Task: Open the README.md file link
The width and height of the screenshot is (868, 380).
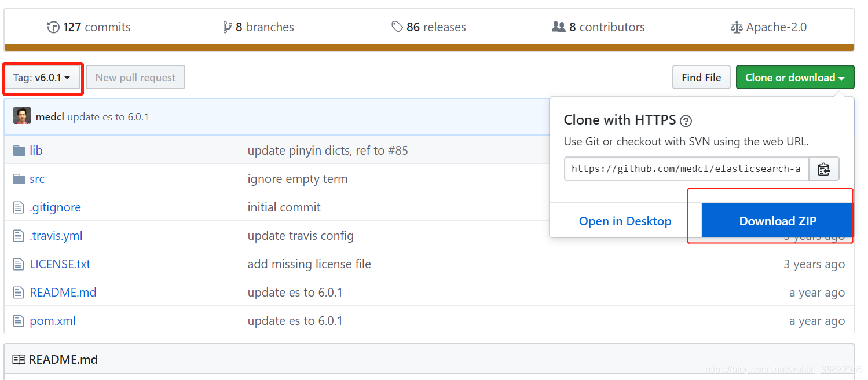Action: coord(63,293)
